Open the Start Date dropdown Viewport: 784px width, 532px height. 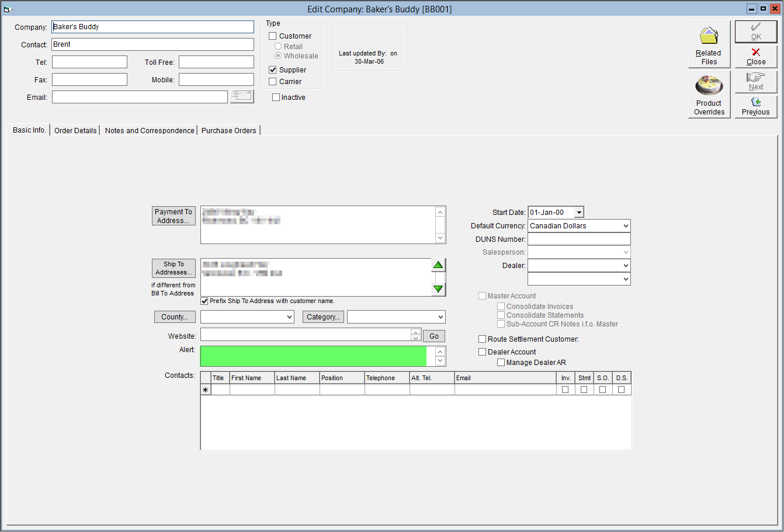tap(579, 213)
